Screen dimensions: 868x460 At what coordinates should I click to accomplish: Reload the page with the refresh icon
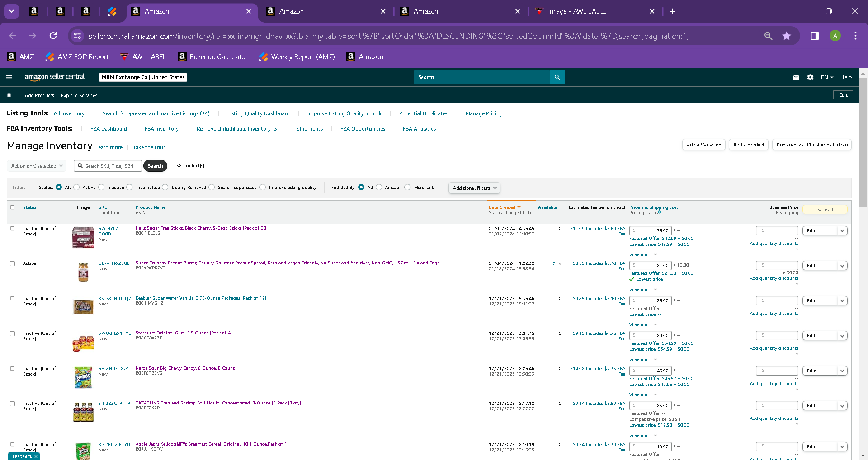pos(53,36)
